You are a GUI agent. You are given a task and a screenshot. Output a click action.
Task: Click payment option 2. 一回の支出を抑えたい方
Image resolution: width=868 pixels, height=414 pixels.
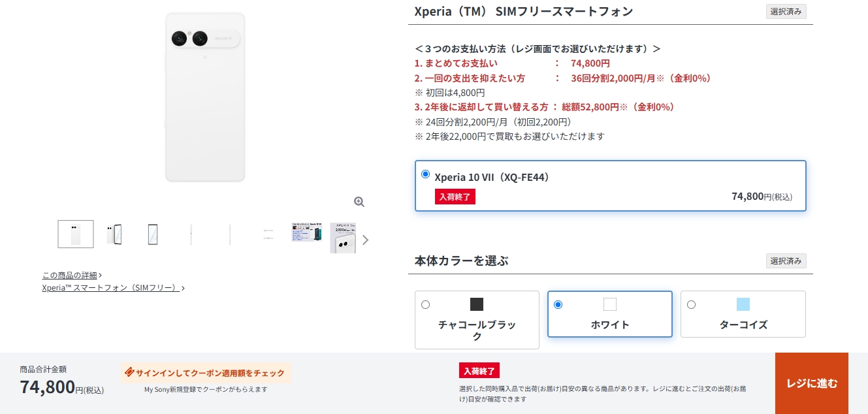470,78
